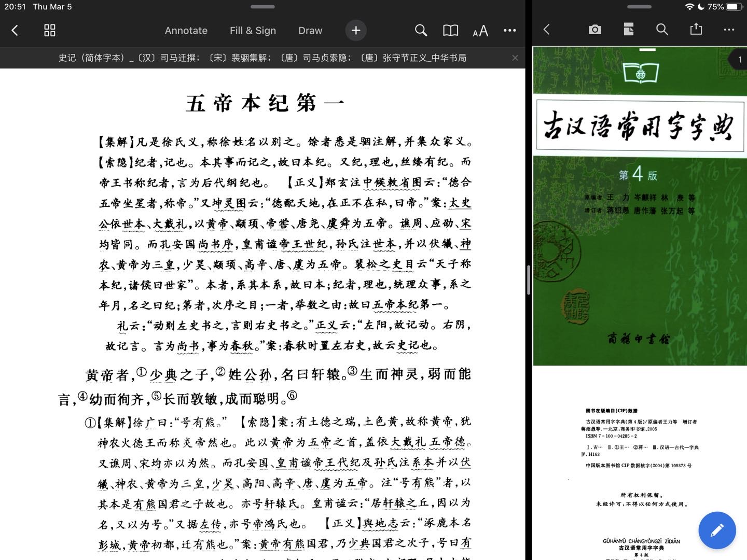747x560 pixels.
Task: Tap footnote marker ② after 少典之子
Action: coord(220,371)
